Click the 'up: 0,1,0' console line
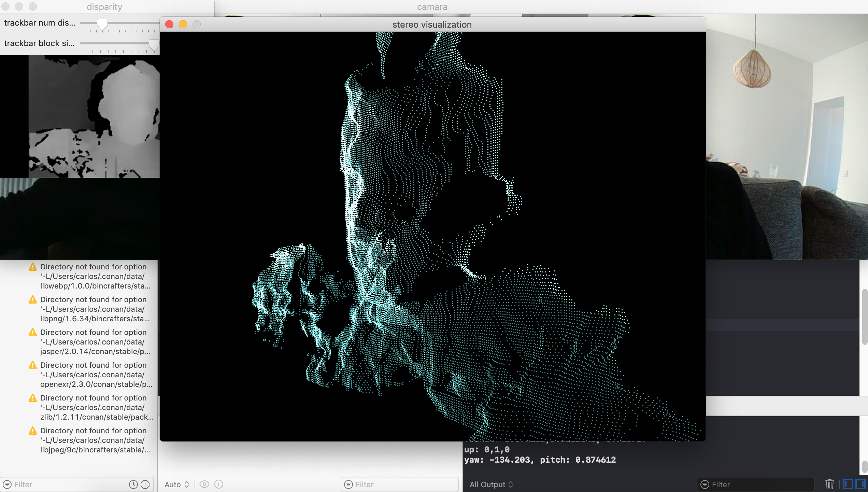 (487, 450)
